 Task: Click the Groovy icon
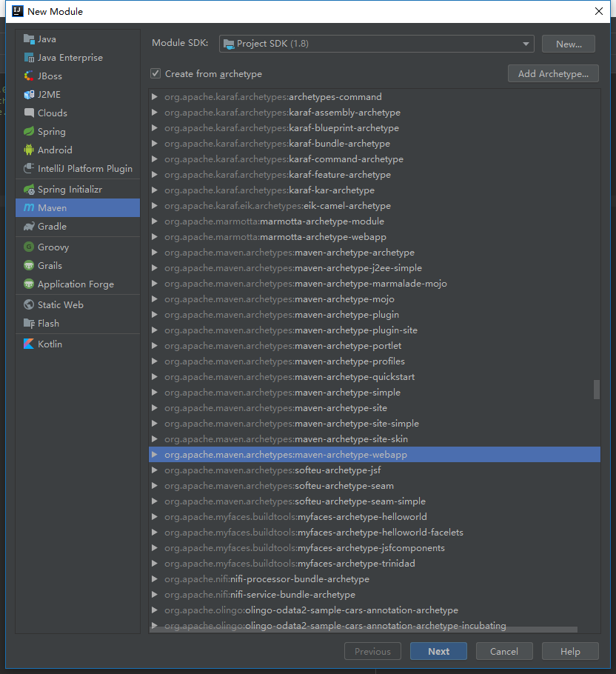29,247
